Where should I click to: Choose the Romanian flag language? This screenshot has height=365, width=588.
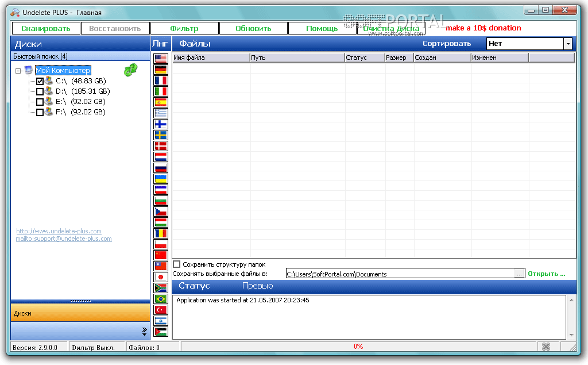[x=161, y=233]
